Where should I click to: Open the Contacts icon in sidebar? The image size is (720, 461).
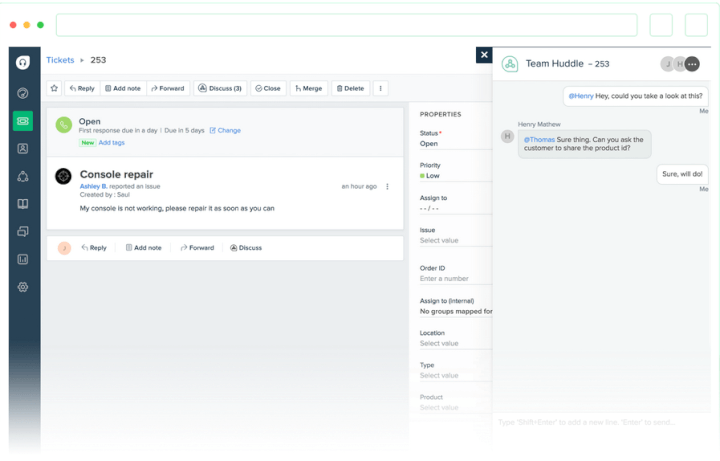pyautogui.click(x=22, y=148)
